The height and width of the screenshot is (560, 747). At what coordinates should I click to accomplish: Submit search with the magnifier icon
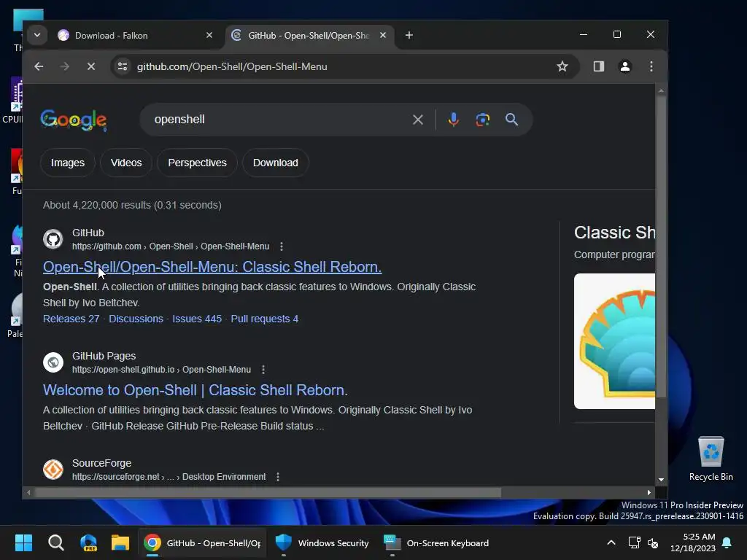point(511,120)
